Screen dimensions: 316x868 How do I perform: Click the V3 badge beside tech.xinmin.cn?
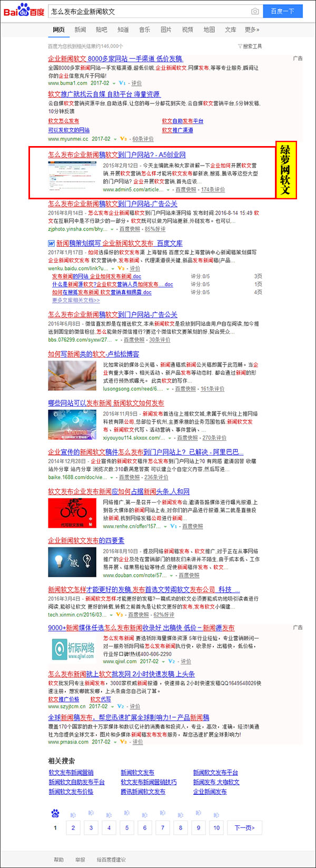pyautogui.click(x=119, y=614)
